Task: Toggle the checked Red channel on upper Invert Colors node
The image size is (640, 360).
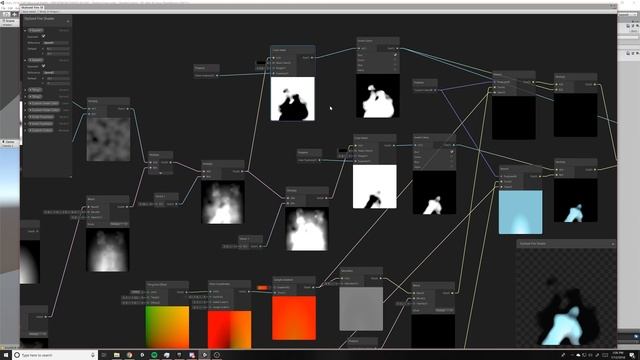Action: [x=395, y=55]
